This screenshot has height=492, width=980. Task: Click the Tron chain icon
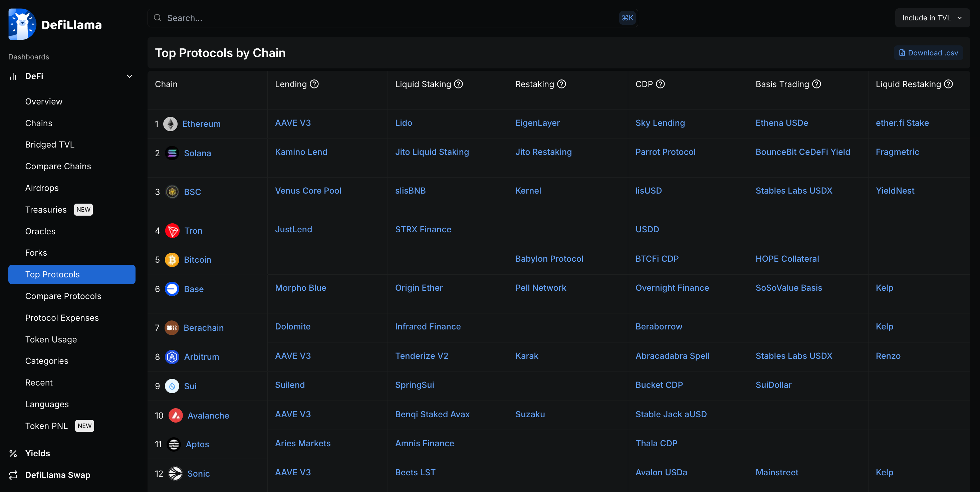pos(172,231)
